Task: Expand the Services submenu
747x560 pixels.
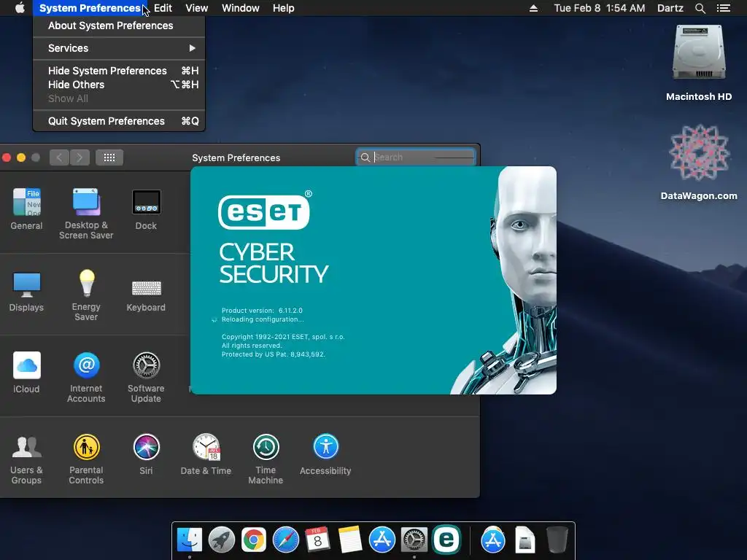Action: pos(119,48)
